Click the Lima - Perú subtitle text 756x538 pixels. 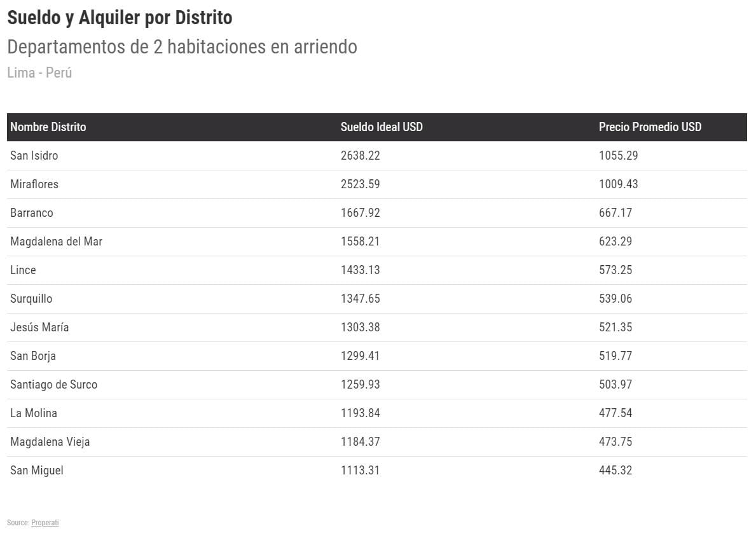[x=39, y=72]
